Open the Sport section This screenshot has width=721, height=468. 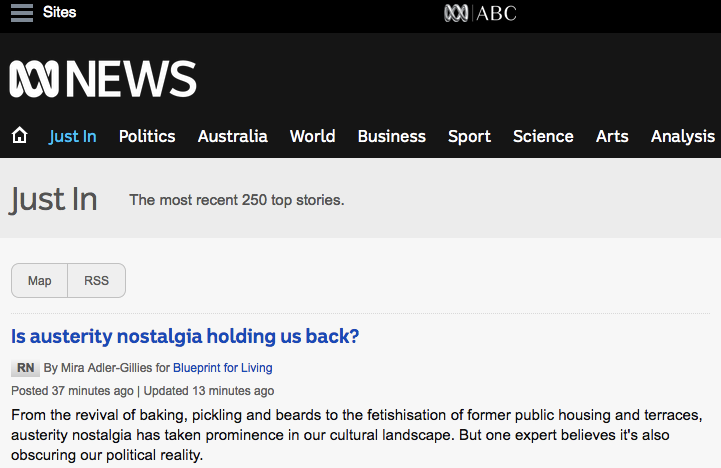click(469, 137)
